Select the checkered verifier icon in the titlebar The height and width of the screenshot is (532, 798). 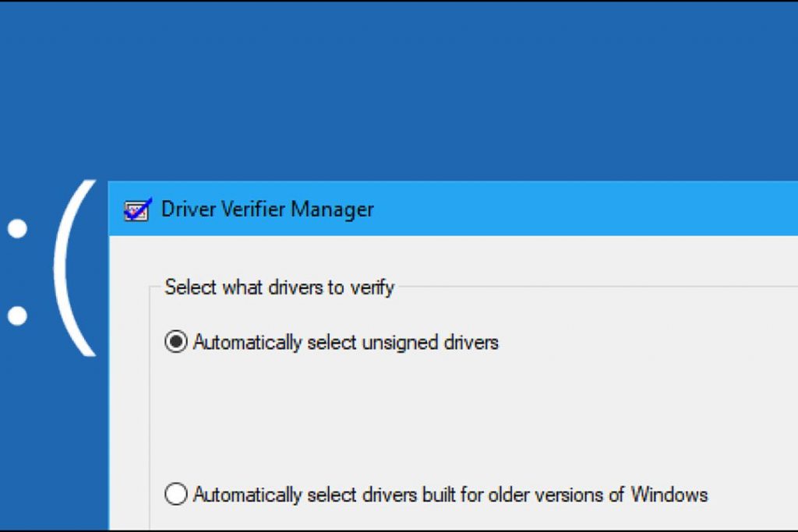tap(135, 209)
